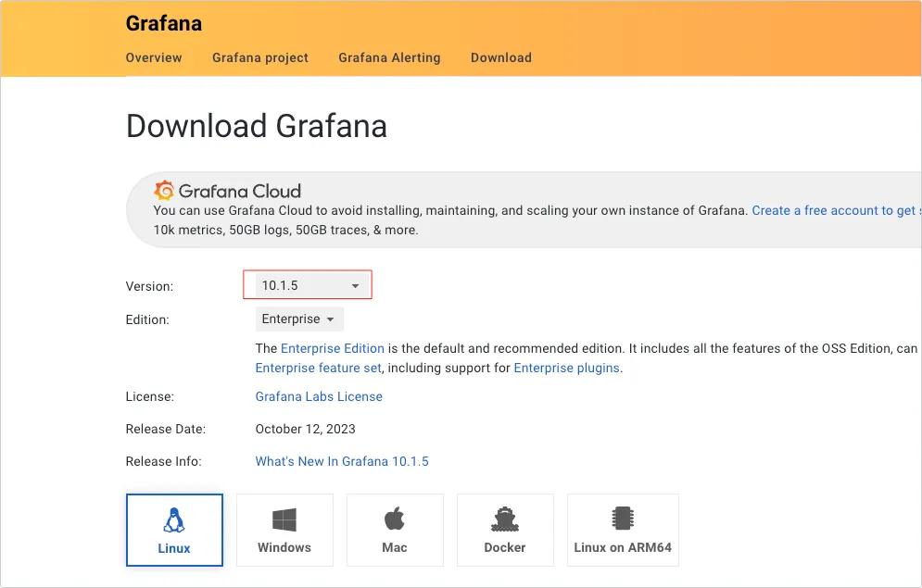Choose the Windows logo platform tile
This screenshot has height=588, width=922.
[x=284, y=530]
